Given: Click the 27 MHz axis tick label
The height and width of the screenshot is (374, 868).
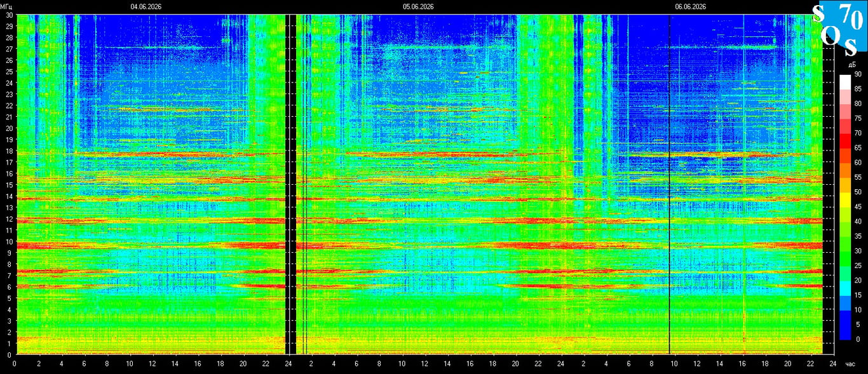Looking at the screenshot, I should click(x=9, y=49).
